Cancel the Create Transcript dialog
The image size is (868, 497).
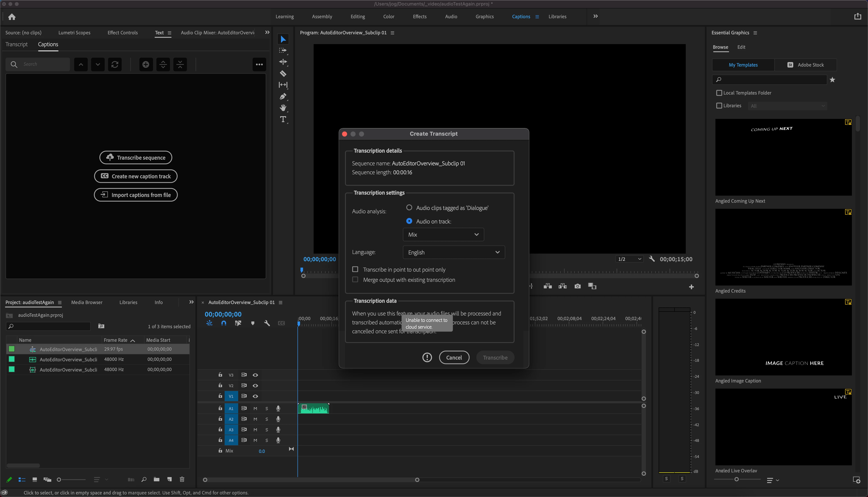coord(454,357)
